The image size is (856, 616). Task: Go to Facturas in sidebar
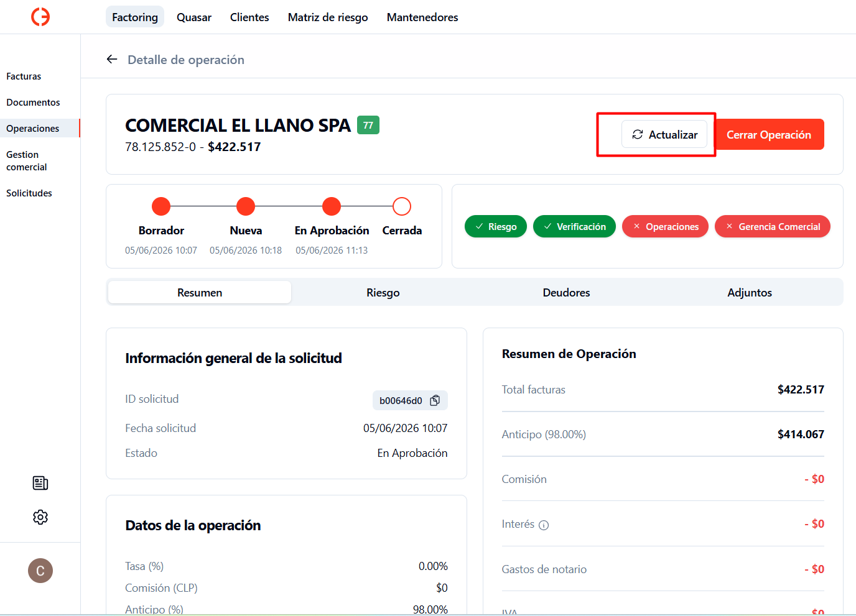pyautogui.click(x=24, y=76)
